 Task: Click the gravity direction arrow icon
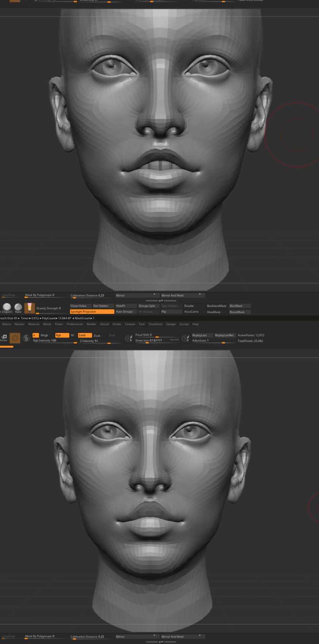(x=30, y=308)
